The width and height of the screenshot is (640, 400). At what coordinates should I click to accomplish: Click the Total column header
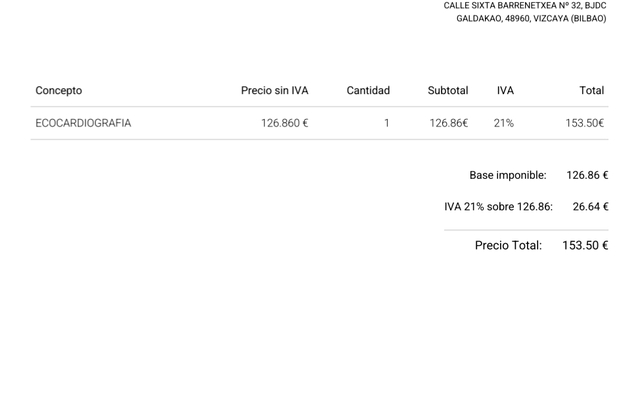click(591, 91)
